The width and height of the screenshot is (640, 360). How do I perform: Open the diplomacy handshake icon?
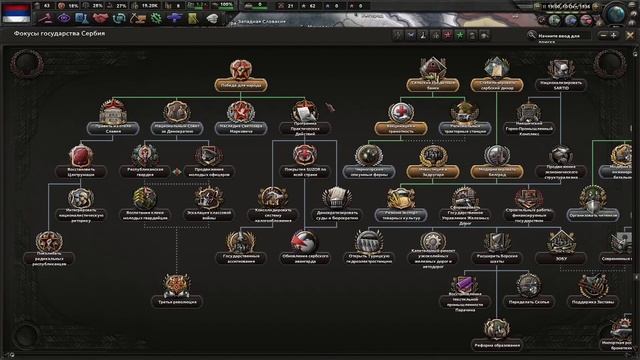click(100, 18)
